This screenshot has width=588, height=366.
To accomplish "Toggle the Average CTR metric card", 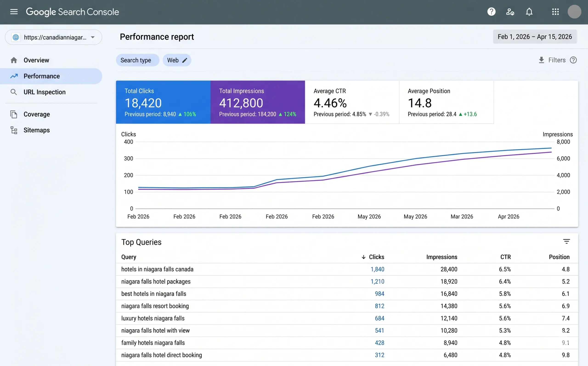I will pos(352,102).
